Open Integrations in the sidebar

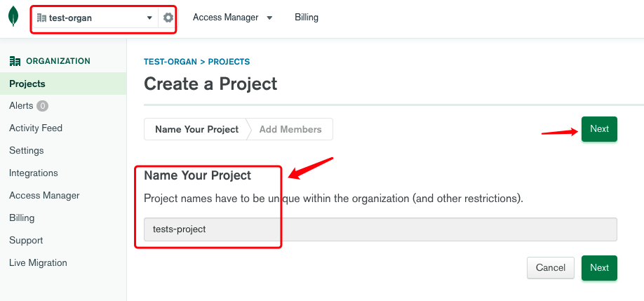point(34,173)
